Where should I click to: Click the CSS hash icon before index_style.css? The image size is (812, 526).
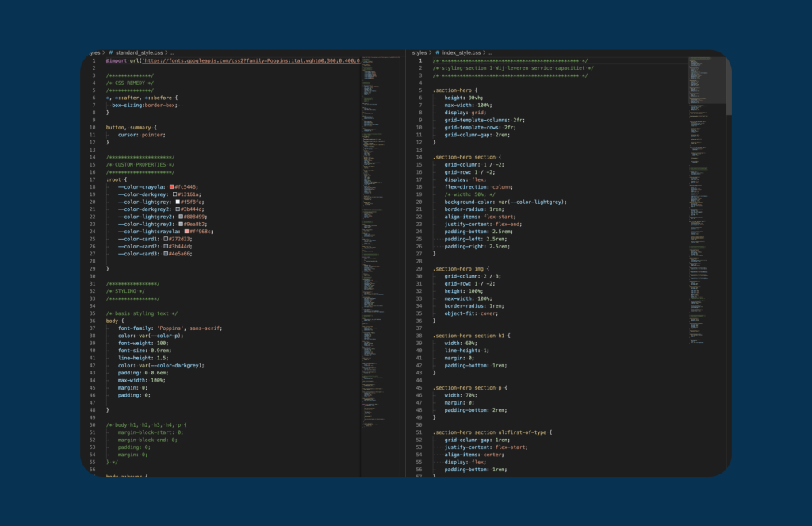tap(438, 52)
